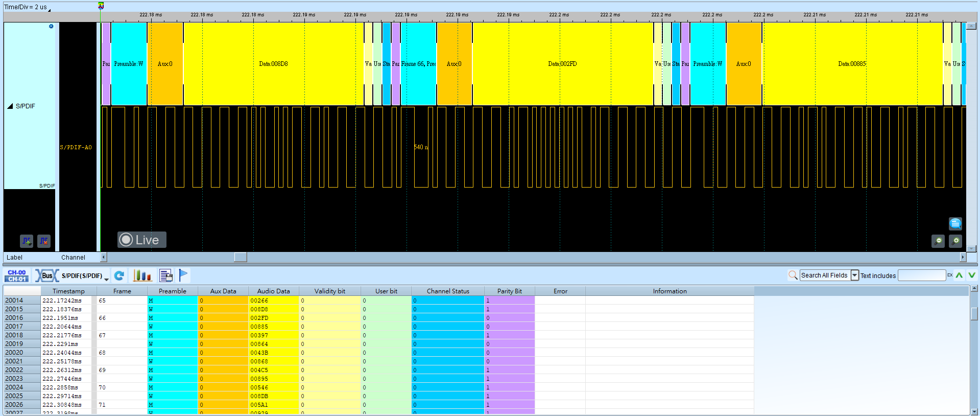Screen dimensions: 980x416
Task: Click the Channel Status column header
Action: 448,291
